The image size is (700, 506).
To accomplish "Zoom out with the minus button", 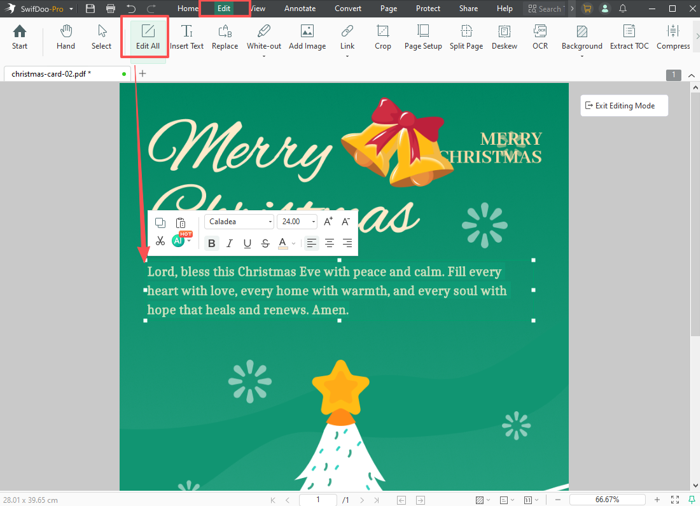I will (558, 500).
